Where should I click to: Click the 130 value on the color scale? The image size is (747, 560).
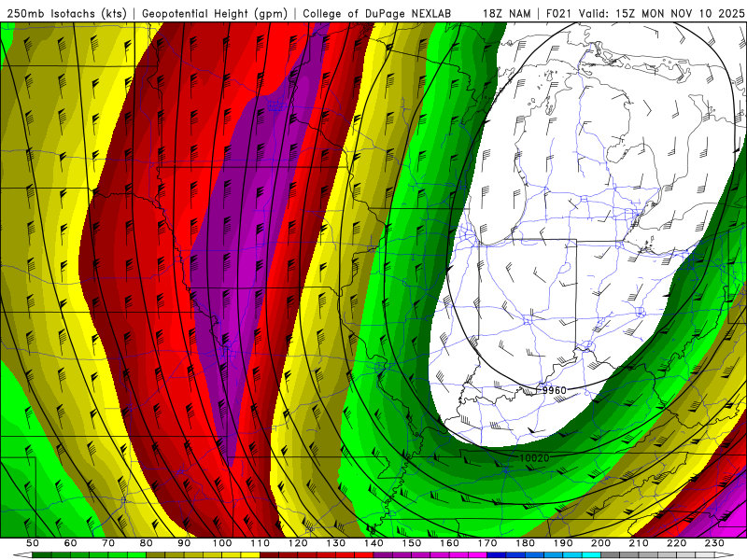click(336, 543)
